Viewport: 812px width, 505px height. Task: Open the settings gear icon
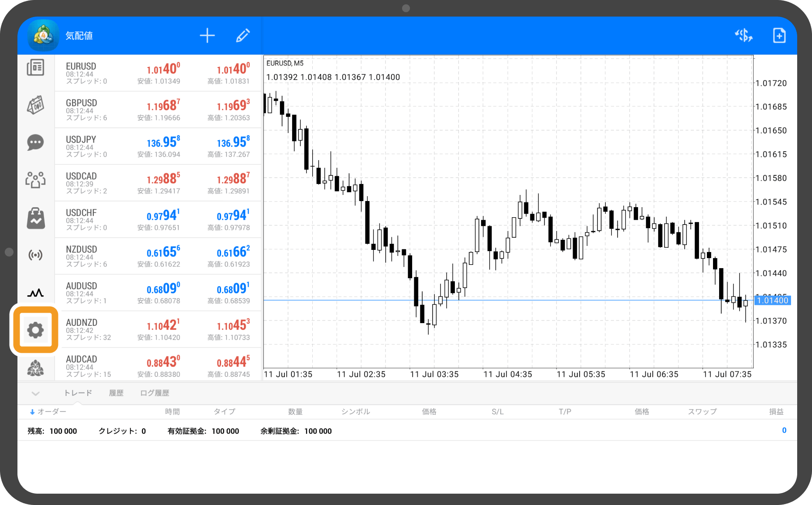35,330
